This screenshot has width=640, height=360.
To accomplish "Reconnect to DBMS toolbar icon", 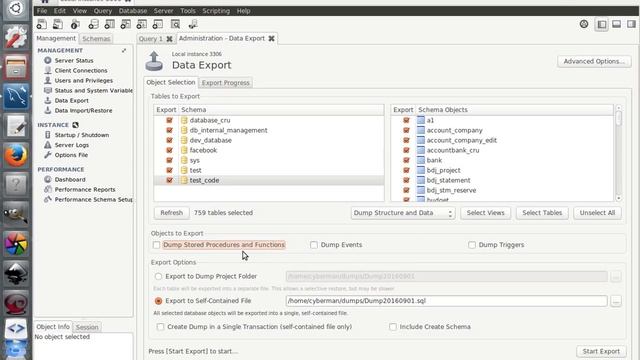I will point(193,24).
